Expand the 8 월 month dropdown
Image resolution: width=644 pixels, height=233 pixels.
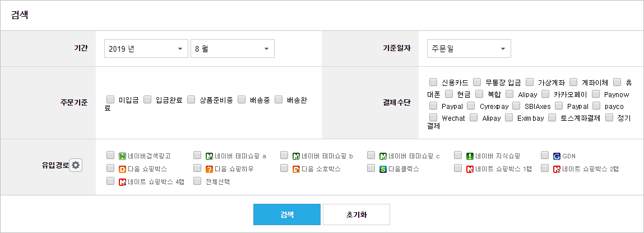[233, 49]
